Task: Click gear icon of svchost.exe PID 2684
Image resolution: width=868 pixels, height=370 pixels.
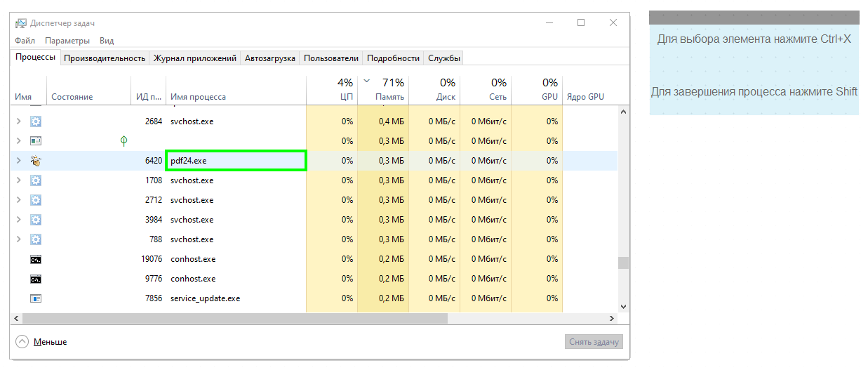Action: 36,121
